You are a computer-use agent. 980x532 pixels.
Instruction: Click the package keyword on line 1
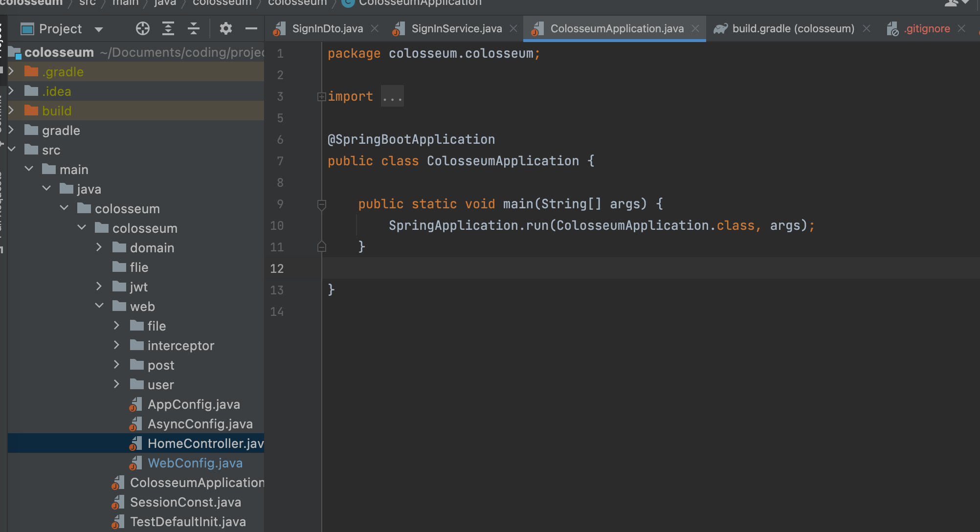click(x=354, y=53)
